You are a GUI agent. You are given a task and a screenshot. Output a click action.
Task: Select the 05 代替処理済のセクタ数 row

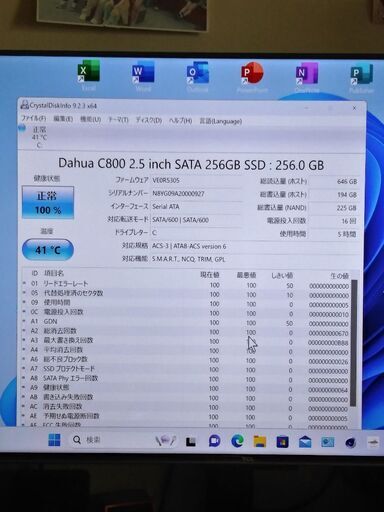click(186, 294)
